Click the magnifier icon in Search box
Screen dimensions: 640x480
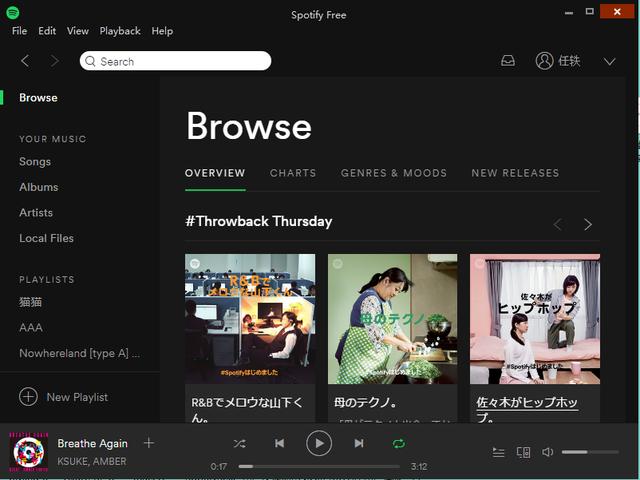[90, 61]
